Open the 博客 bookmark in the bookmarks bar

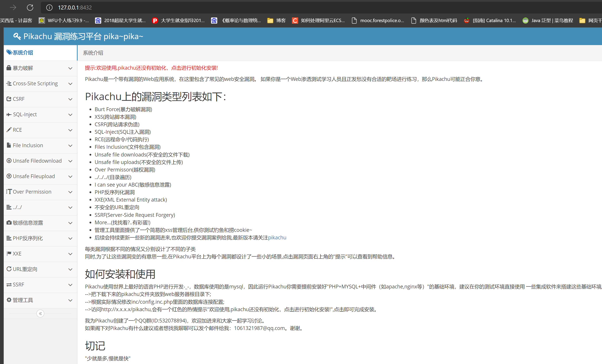(x=276, y=21)
